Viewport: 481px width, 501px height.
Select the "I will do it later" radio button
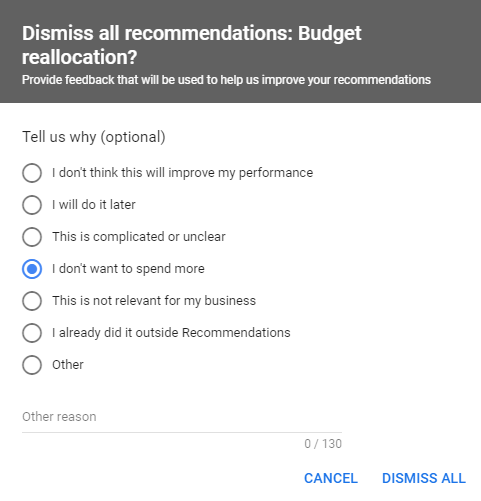click(x=32, y=205)
